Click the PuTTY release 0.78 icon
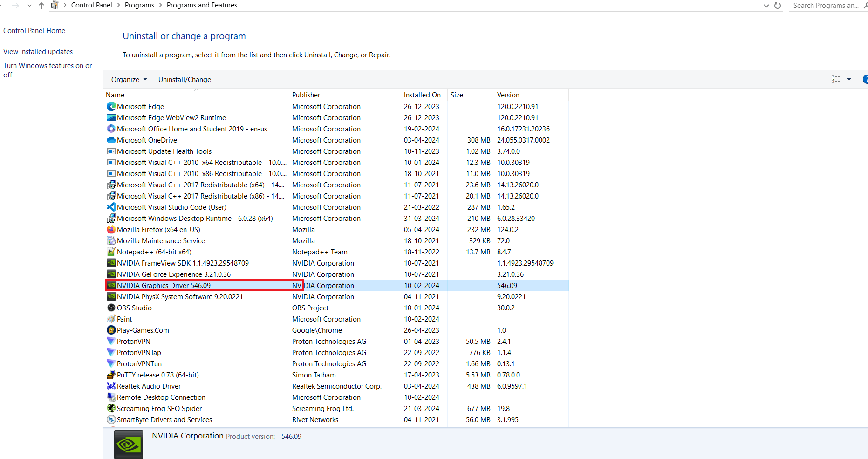868x459 pixels. [x=111, y=375]
